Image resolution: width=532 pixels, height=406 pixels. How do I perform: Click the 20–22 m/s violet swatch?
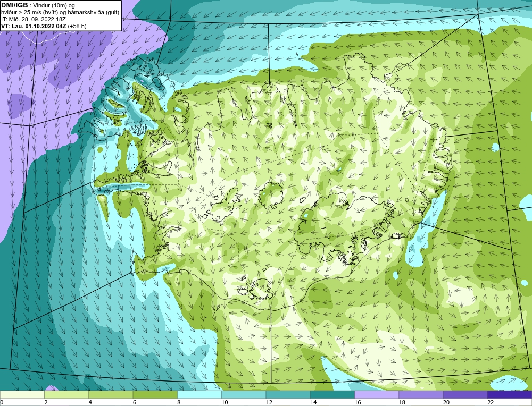click(465, 394)
